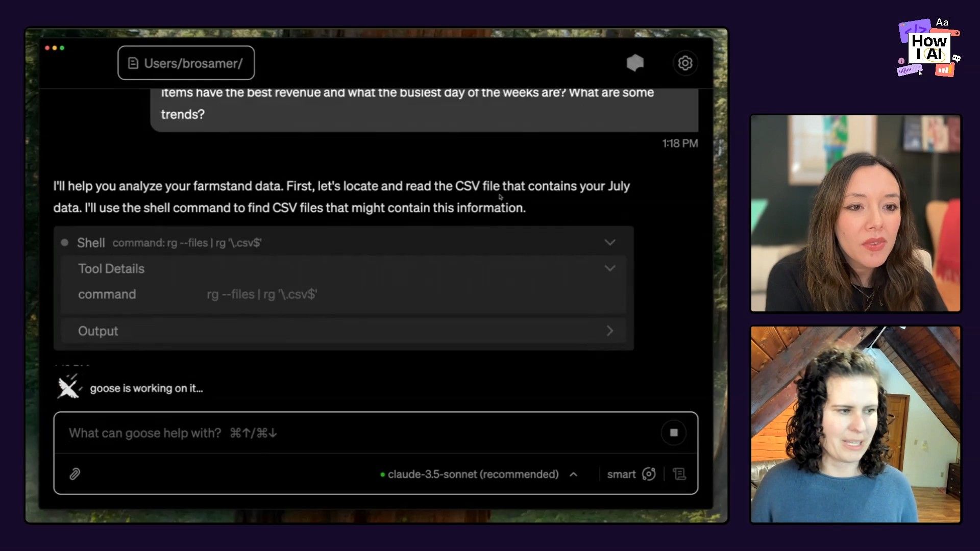Click the tool list icon beside smart
The image size is (980, 551).
(x=679, y=474)
